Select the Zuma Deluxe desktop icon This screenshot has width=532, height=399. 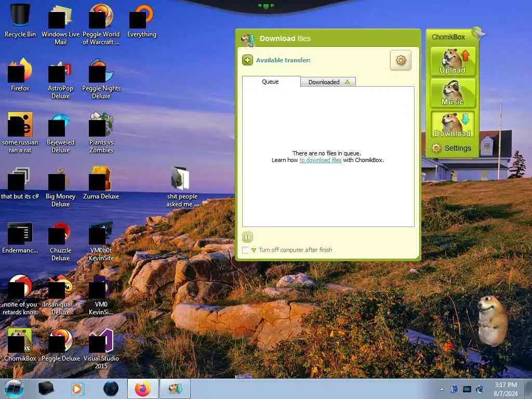click(x=101, y=183)
